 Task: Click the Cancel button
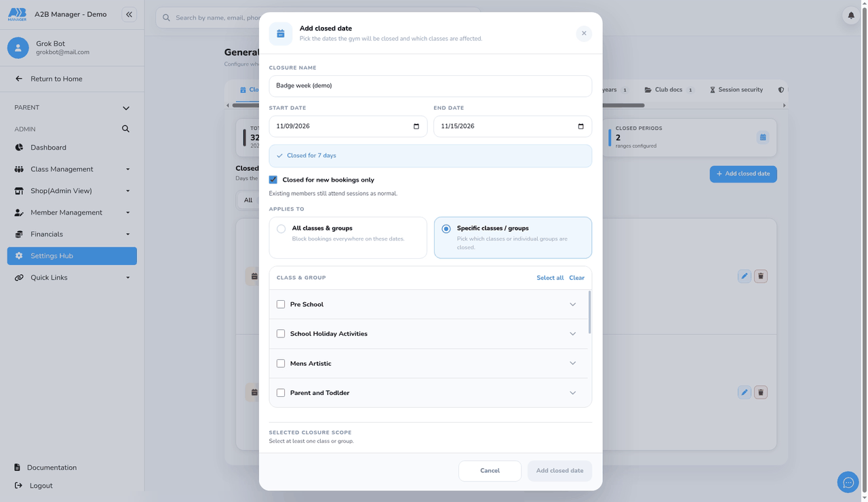[x=490, y=471]
